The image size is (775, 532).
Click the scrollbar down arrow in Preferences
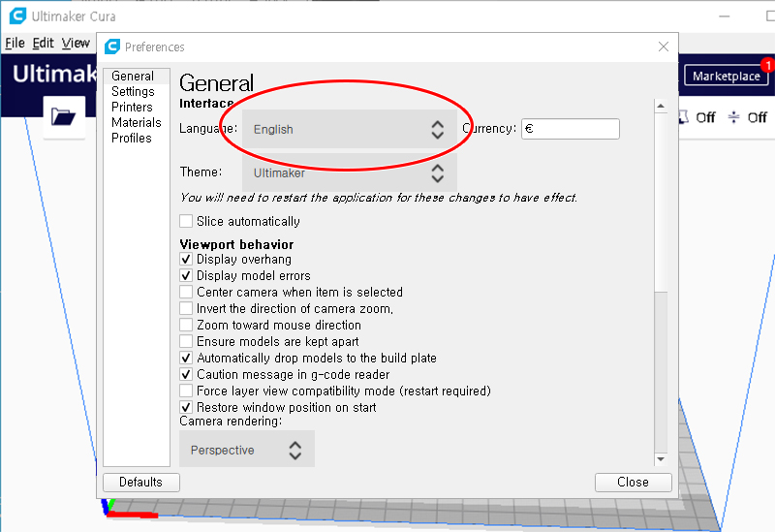click(x=661, y=459)
